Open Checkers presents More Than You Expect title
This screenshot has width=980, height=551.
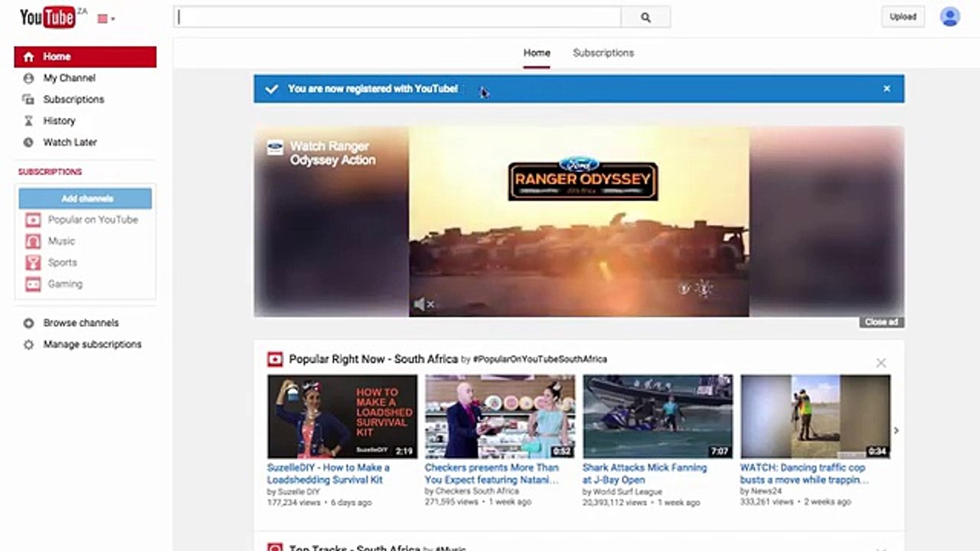point(492,474)
